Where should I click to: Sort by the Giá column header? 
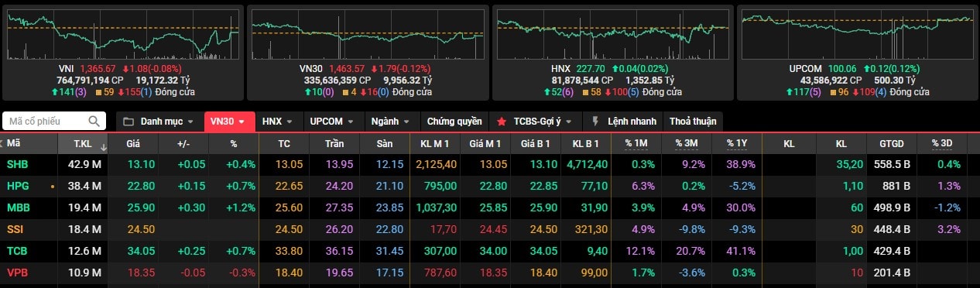coord(133,143)
